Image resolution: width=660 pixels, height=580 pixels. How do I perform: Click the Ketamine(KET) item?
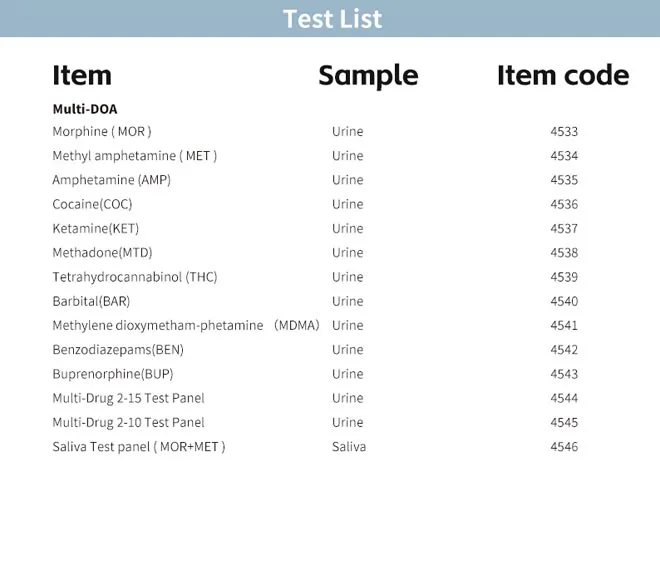coord(95,229)
